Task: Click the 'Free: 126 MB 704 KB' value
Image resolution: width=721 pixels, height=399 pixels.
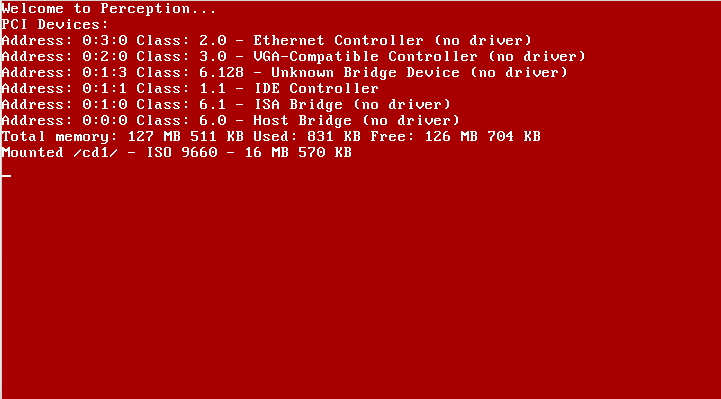Action: [455, 137]
